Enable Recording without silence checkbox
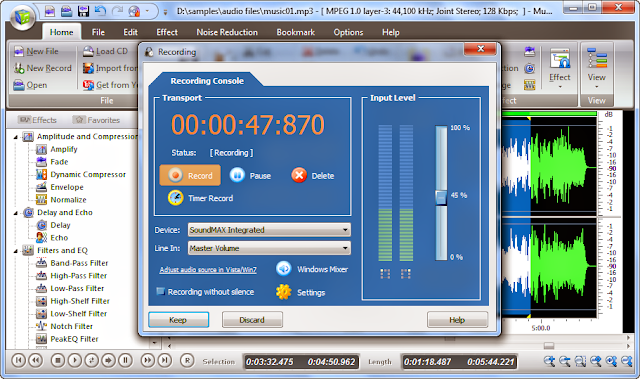This screenshot has width=640, height=379. 160,291
